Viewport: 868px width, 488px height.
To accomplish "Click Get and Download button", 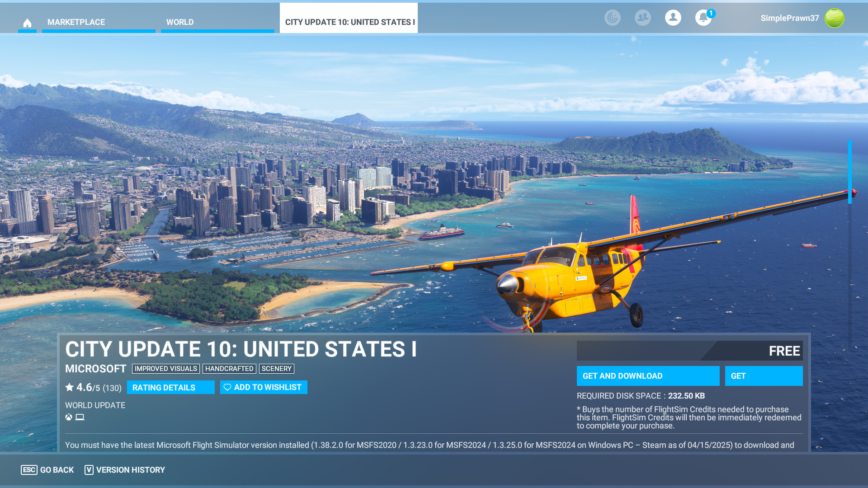I will (x=648, y=376).
